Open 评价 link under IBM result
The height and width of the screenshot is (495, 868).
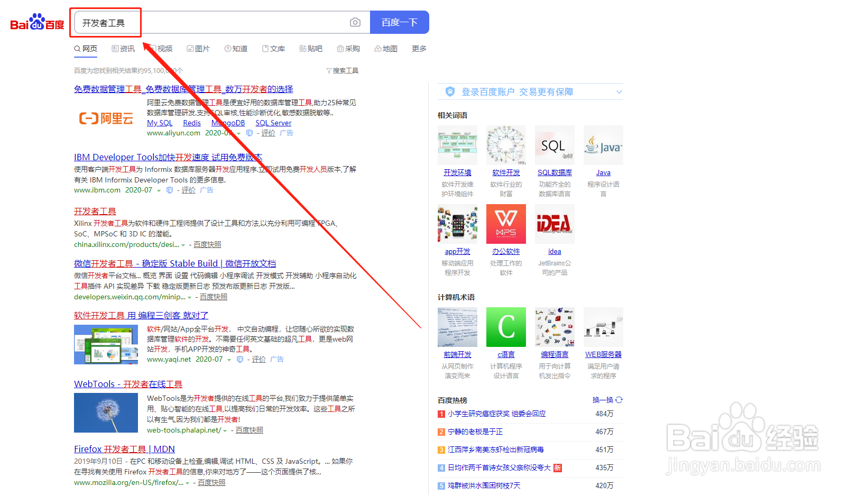pos(188,190)
